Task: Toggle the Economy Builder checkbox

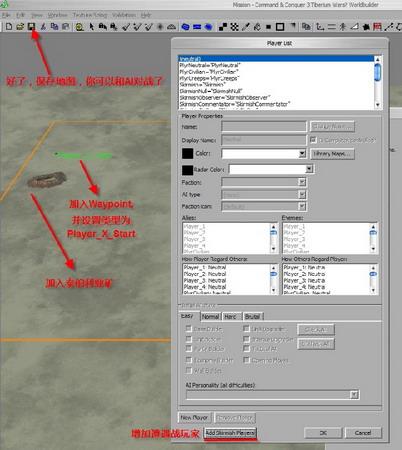Action: pyautogui.click(x=189, y=360)
